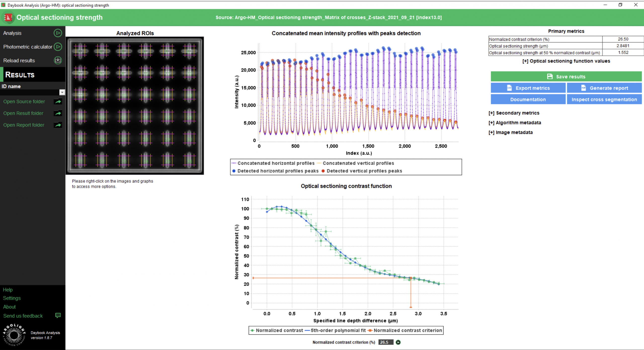Expand the Image metadata section

(x=510, y=132)
